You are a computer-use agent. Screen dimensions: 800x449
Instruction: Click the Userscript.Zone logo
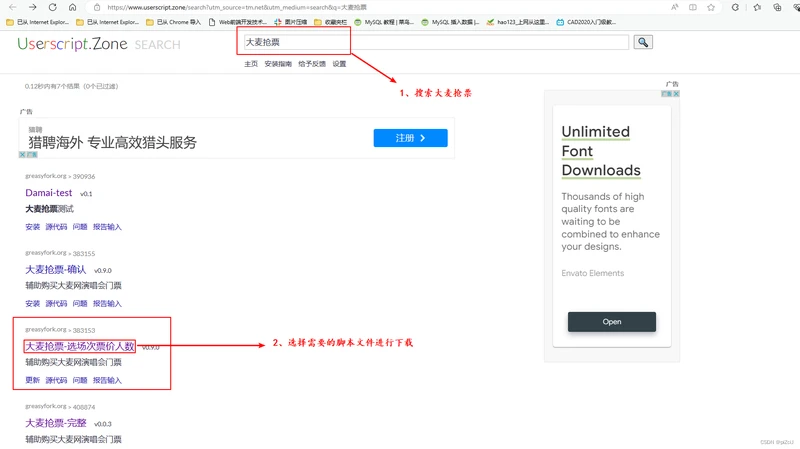pos(72,44)
